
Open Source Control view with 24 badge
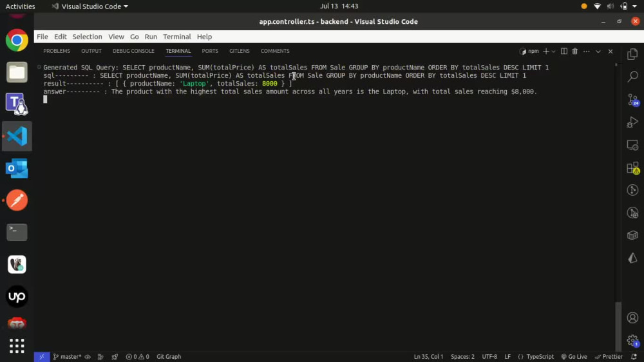(633, 99)
